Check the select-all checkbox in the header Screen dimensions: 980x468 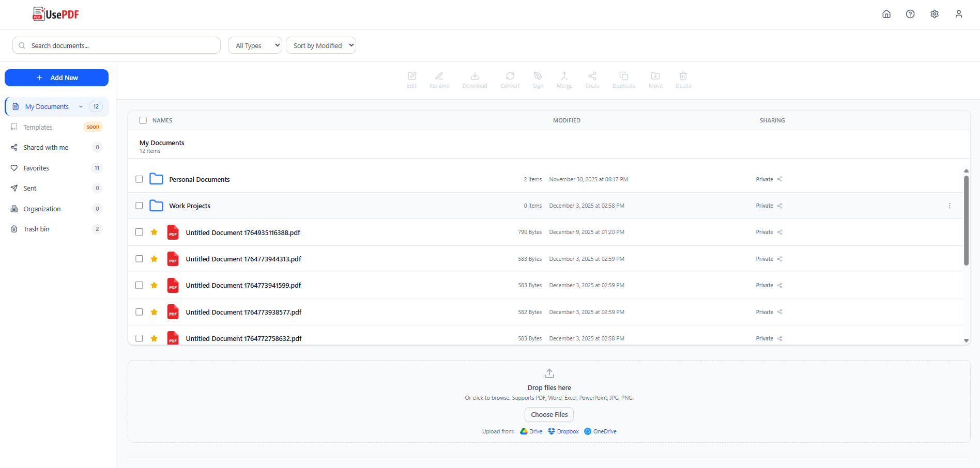pos(143,120)
